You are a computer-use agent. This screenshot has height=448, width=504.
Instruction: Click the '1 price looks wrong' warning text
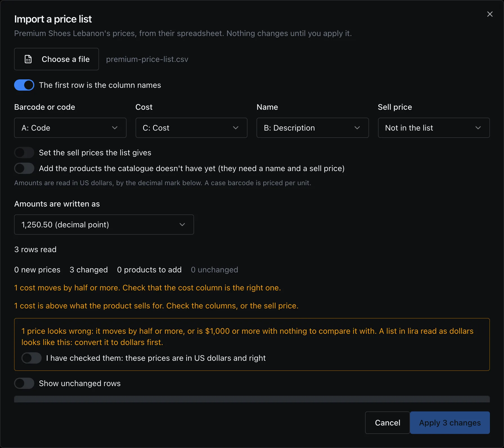coord(247,337)
